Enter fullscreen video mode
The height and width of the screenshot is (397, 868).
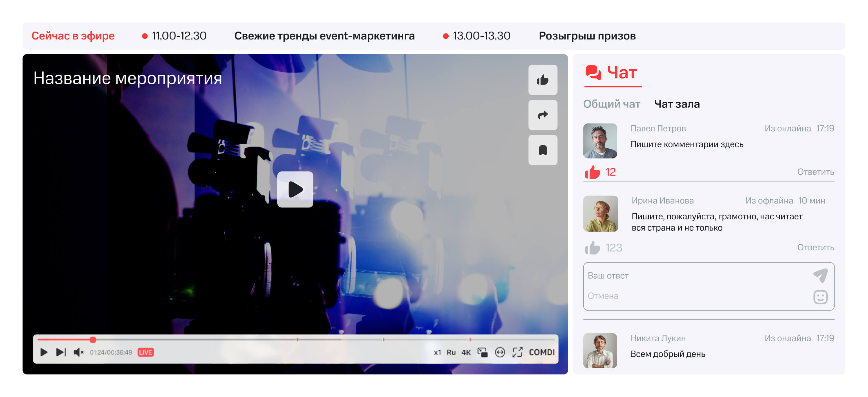[517, 352]
